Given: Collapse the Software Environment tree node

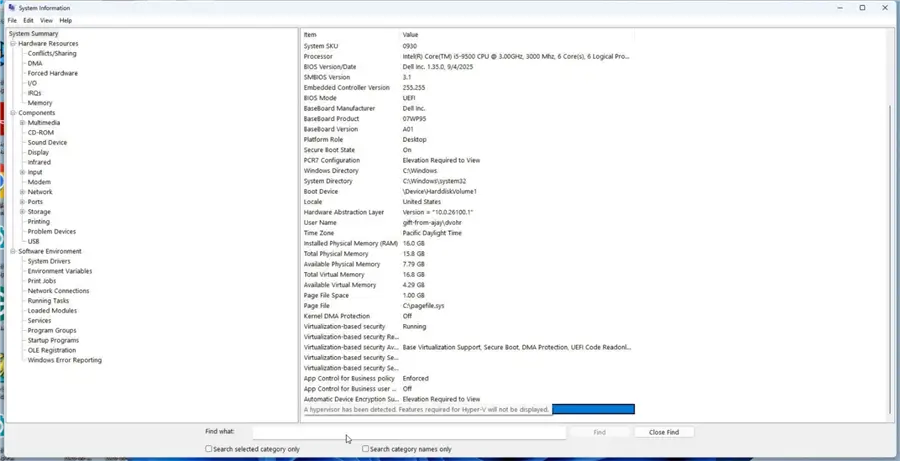Looking at the screenshot, I should coord(13,251).
